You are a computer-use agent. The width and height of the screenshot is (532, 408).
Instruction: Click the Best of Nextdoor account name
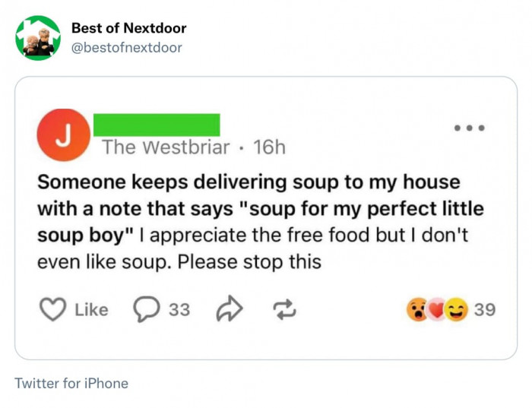pos(128,28)
